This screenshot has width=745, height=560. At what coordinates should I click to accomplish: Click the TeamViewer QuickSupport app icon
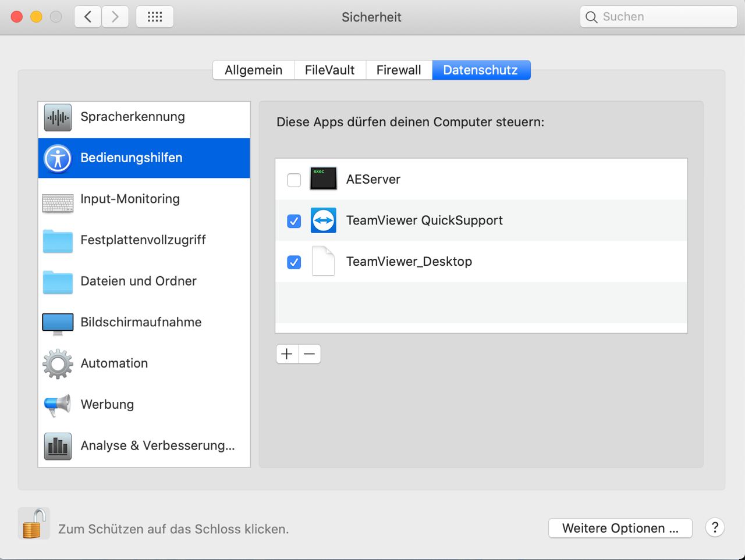(x=323, y=221)
